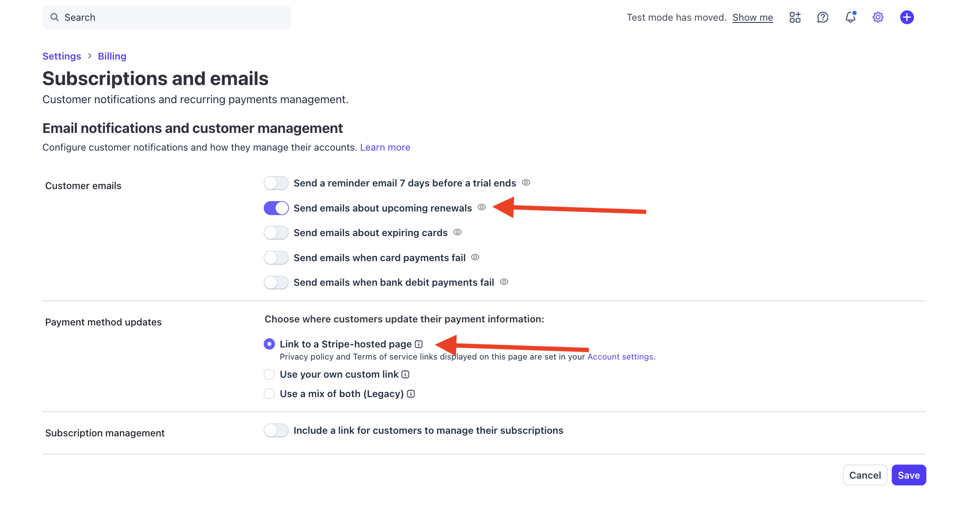Open the Account settings link
The height and width of the screenshot is (505, 980).
point(620,357)
